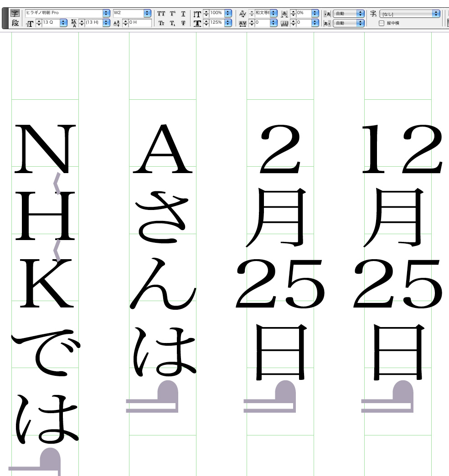Click the character style (字) icon
This screenshot has height=476, width=449.
(x=373, y=14)
